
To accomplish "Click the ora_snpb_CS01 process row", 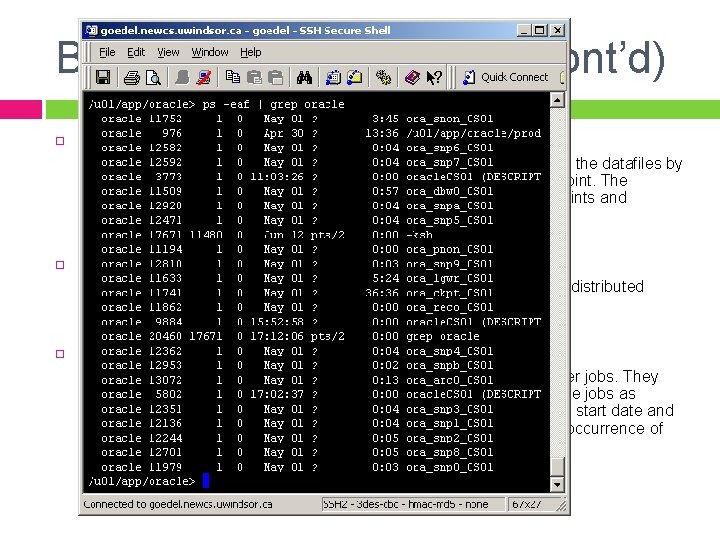I will tap(297, 365).
